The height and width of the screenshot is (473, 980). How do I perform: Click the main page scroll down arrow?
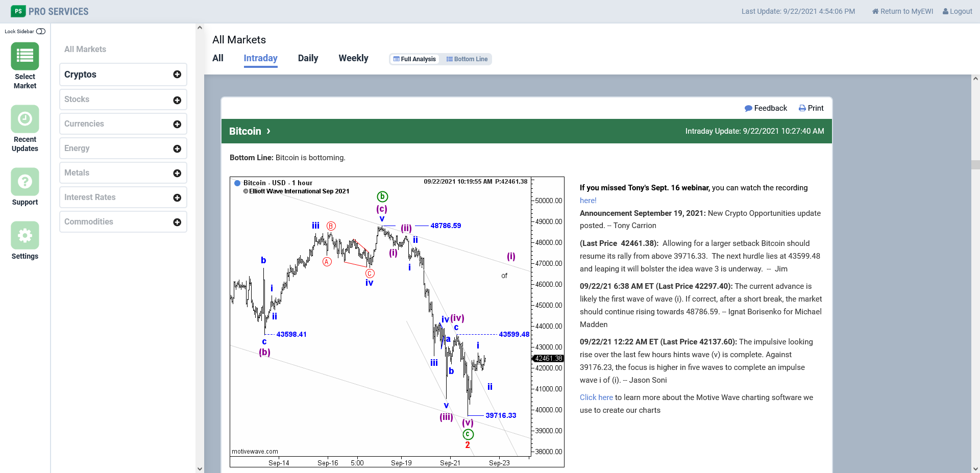coord(975,468)
